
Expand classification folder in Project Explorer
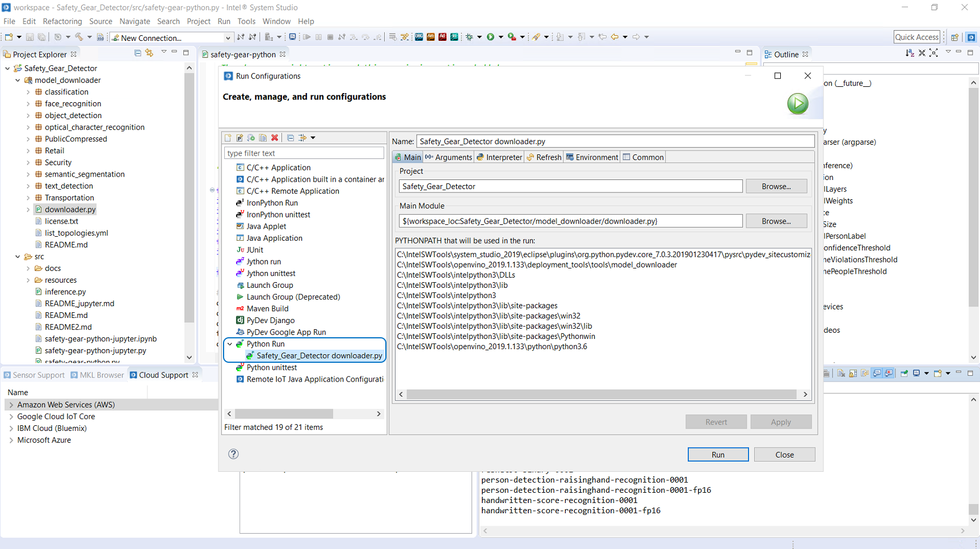click(x=28, y=92)
